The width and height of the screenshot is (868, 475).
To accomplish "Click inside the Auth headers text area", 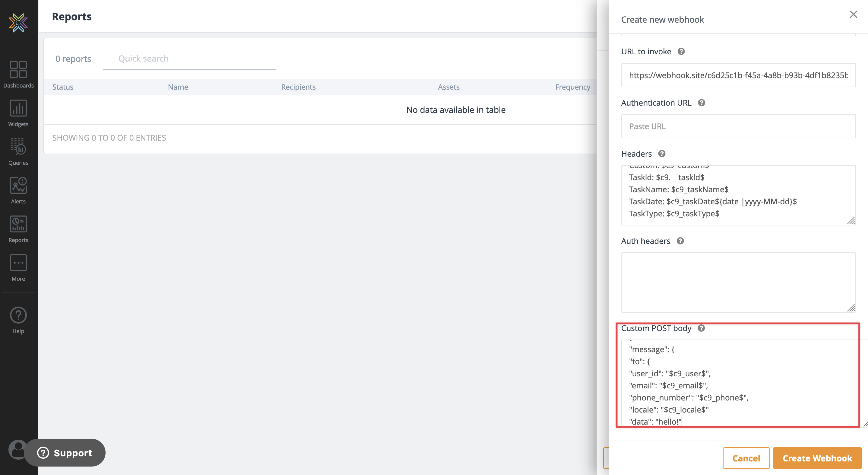I will click(x=738, y=282).
